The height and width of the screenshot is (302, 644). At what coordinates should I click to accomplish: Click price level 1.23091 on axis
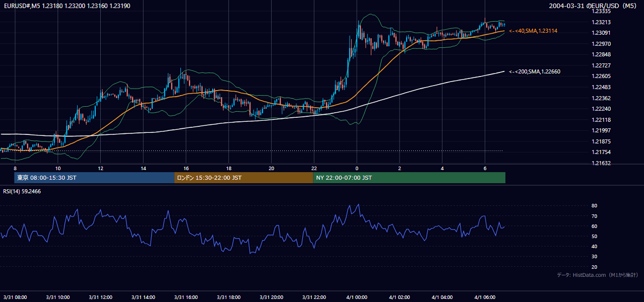click(x=601, y=33)
